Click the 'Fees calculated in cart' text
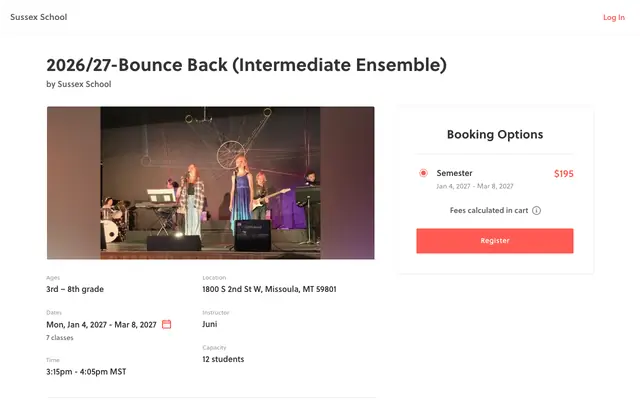This screenshot has height=400, width=640. click(x=489, y=211)
